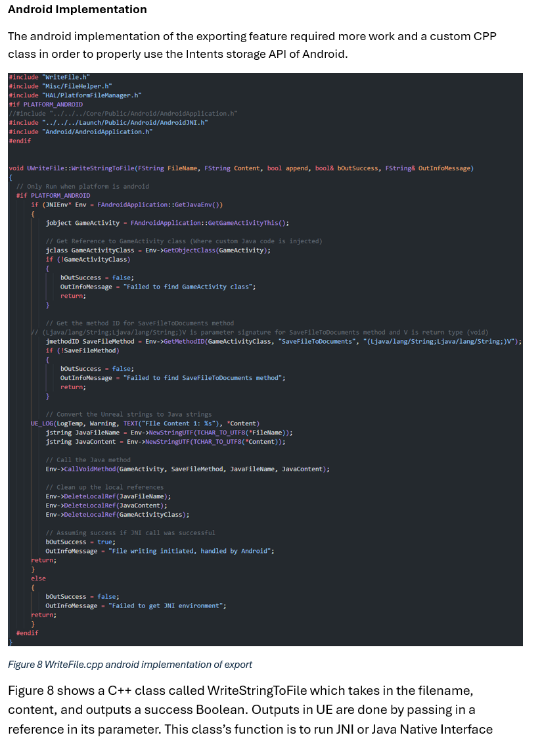Click the GetObjectClass(GameActivity) code line
Viewport: 540px width, 756px height.
click(x=158, y=250)
